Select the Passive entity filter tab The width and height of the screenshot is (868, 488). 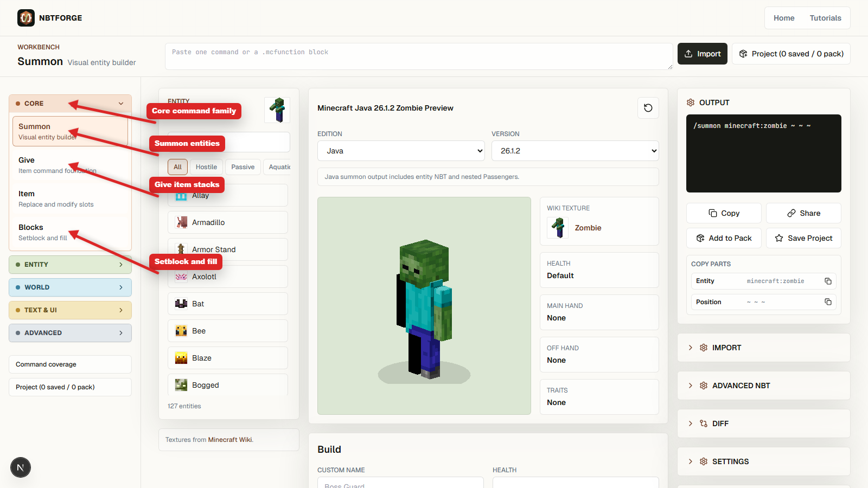tap(243, 167)
